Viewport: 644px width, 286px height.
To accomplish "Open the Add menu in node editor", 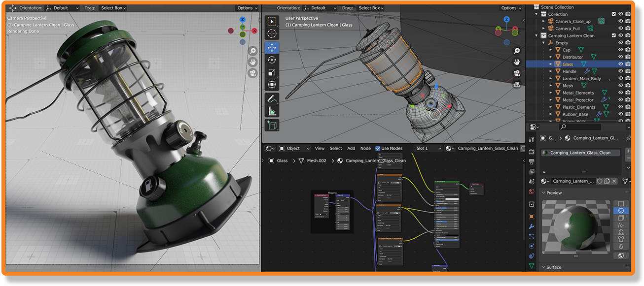I will tap(351, 148).
